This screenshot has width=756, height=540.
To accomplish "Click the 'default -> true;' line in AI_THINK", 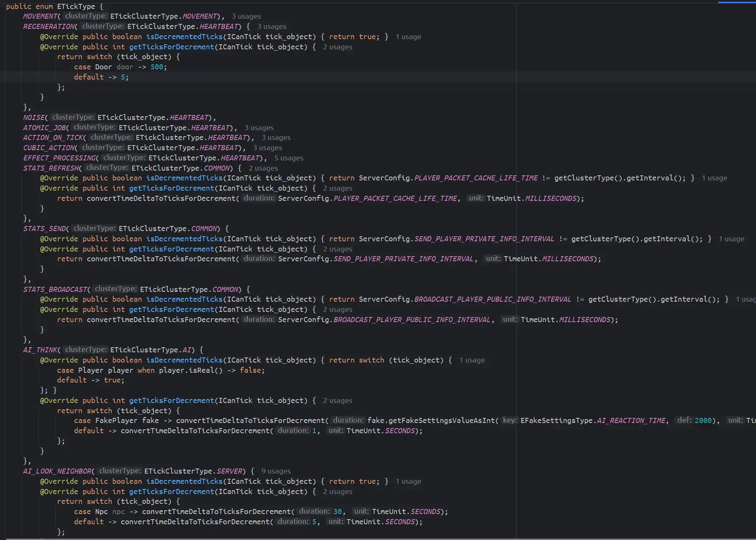I will [x=91, y=380].
